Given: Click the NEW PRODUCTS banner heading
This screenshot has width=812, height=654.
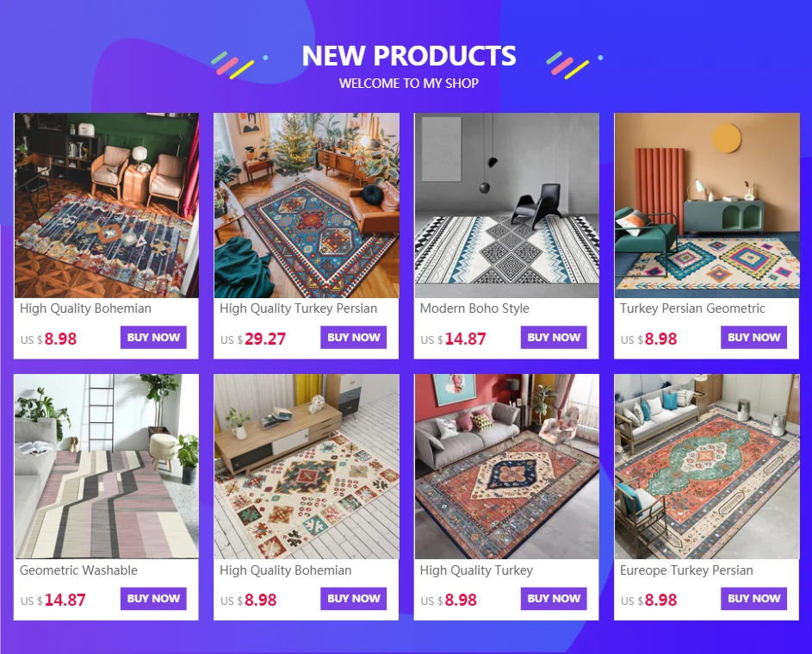Looking at the screenshot, I should pyautogui.click(x=409, y=55).
